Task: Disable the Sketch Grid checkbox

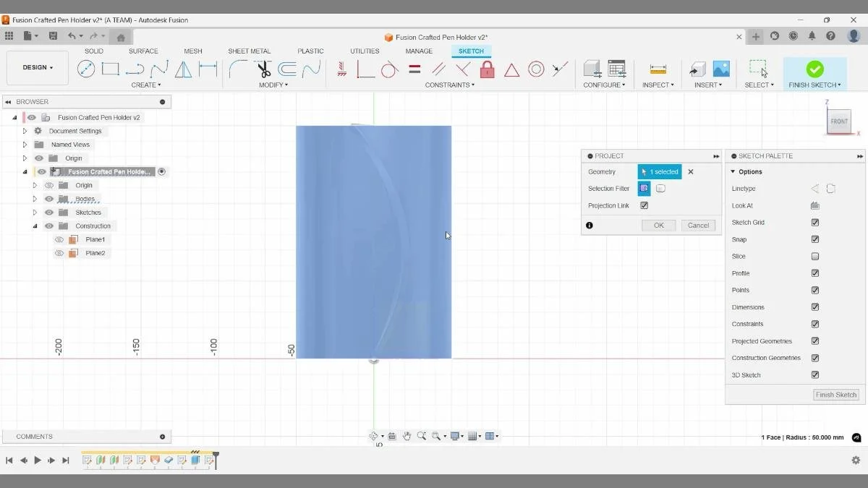Action: [815, 222]
